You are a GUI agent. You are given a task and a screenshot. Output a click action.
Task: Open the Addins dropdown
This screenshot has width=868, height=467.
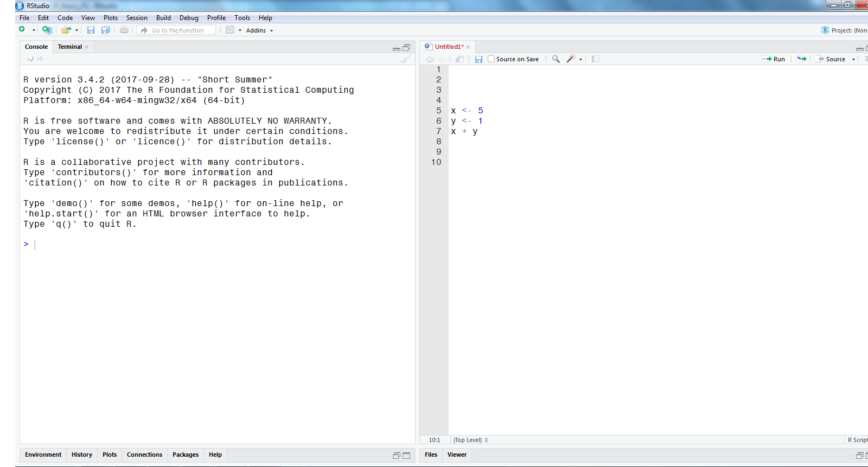click(259, 30)
